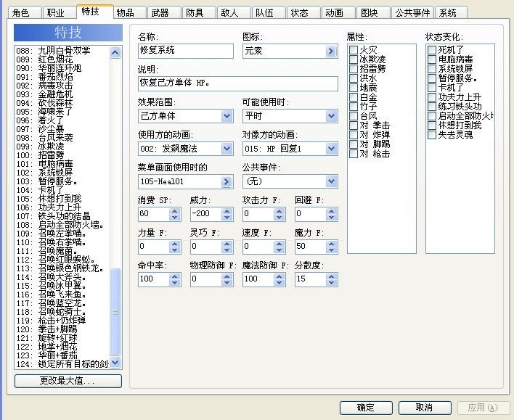Go to the 物品 tab
Viewport: 514px width, 420px height.
pos(128,13)
